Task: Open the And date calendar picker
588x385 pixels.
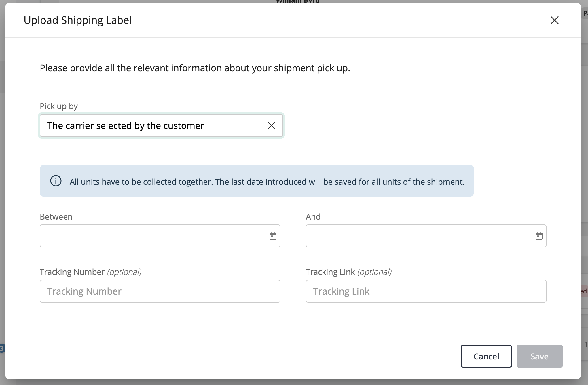Action: click(x=539, y=236)
